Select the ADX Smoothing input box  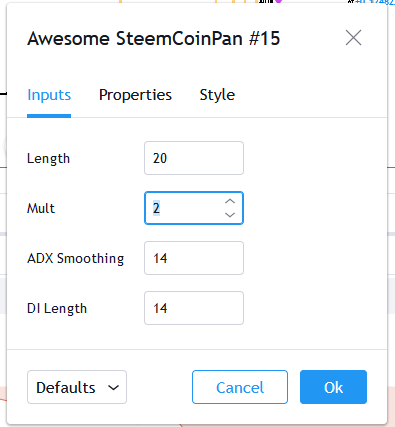(194, 258)
